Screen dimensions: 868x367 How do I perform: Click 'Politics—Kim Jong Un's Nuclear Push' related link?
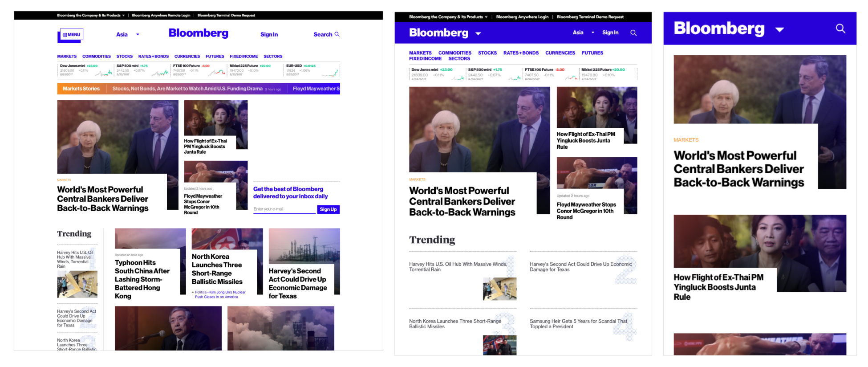220,294
